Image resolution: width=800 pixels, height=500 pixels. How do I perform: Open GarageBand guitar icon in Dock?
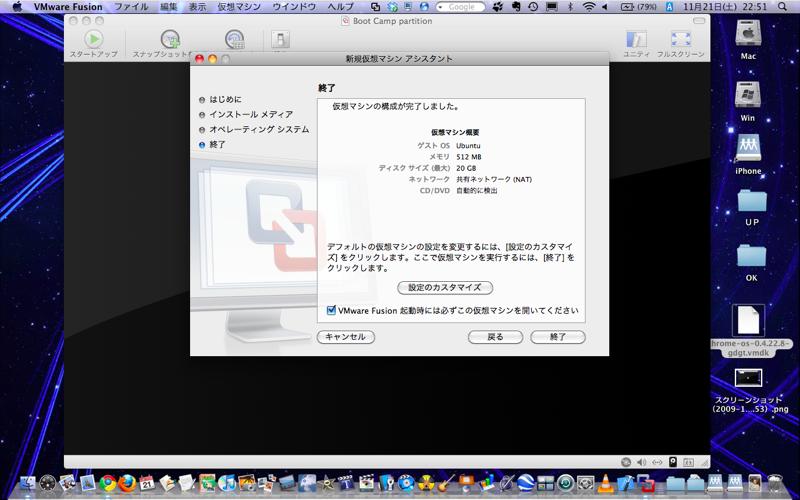tap(446, 483)
